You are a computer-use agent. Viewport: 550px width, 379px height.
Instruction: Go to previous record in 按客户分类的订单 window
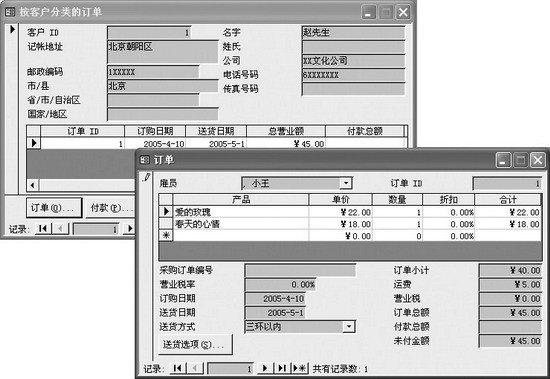point(60,229)
